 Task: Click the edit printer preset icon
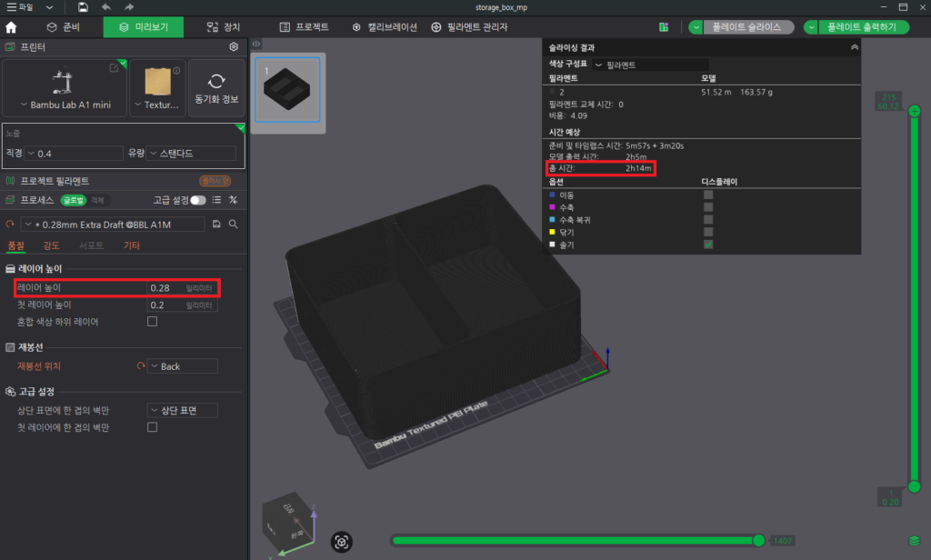tap(114, 68)
